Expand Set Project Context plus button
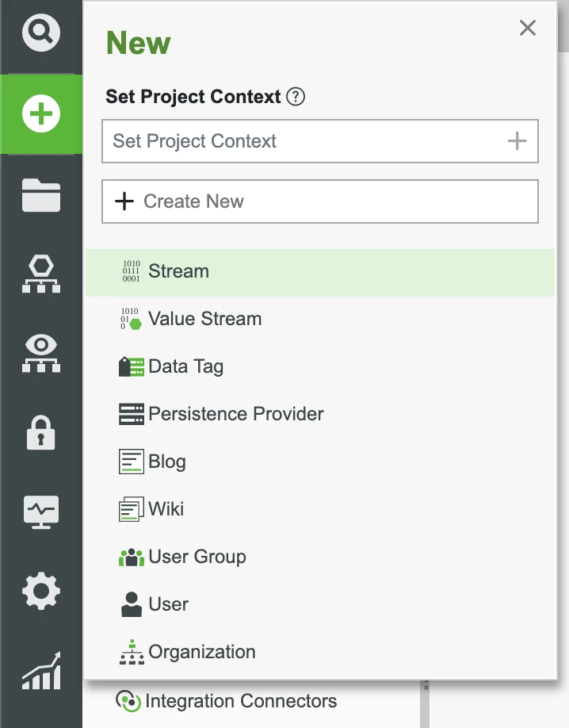569x728 pixels. [517, 141]
